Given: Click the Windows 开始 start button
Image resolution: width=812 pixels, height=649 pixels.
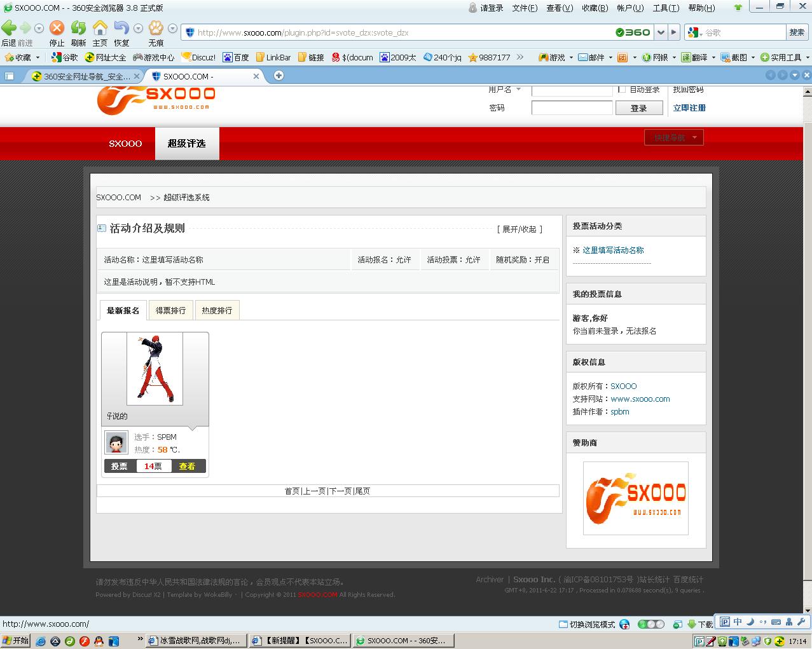Looking at the screenshot, I should [16, 640].
